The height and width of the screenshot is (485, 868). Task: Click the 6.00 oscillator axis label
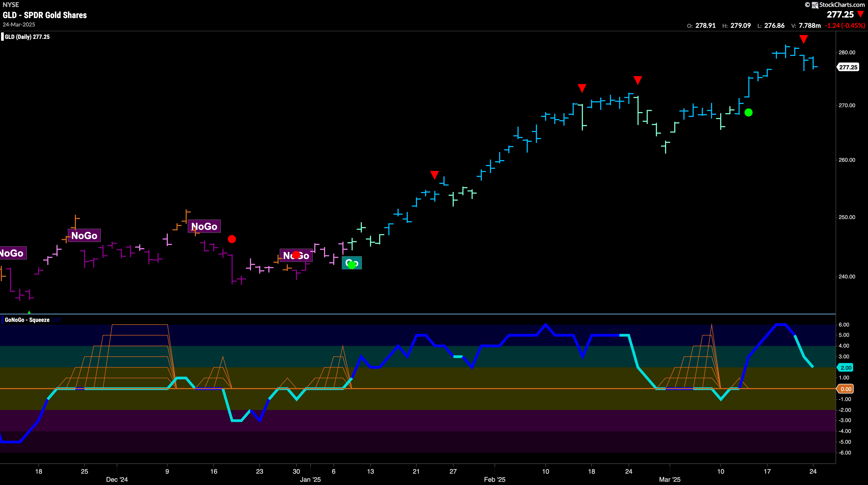pyautogui.click(x=844, y=325)
